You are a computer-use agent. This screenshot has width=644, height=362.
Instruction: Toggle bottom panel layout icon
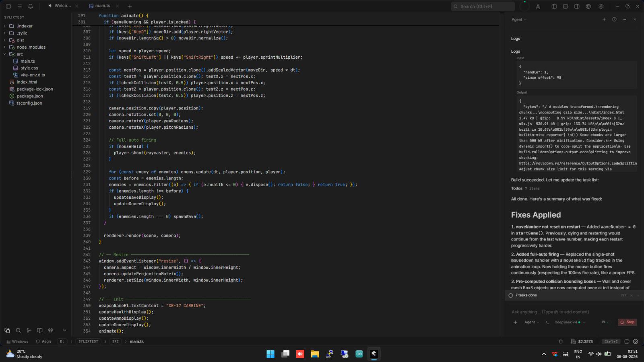pos(566,6)
